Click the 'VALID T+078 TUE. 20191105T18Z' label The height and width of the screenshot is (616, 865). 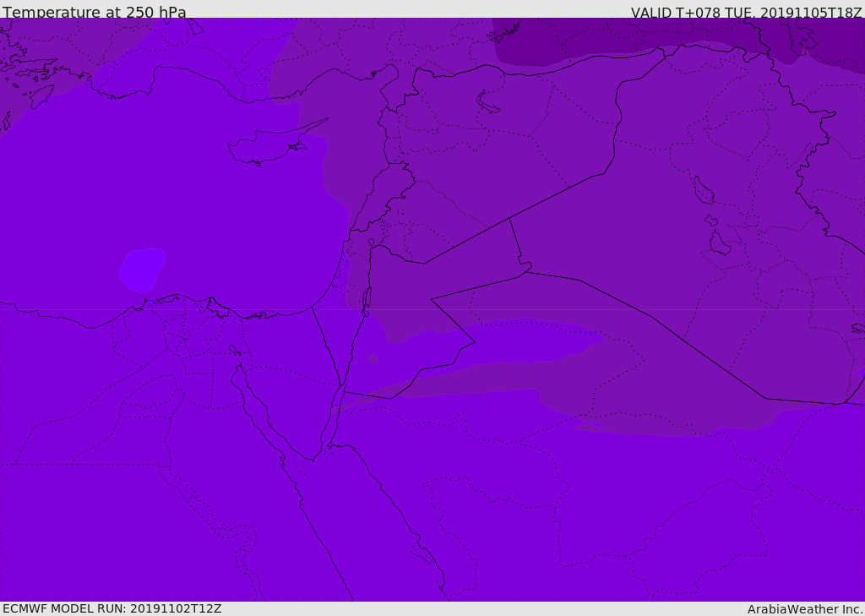pos(747,13)
